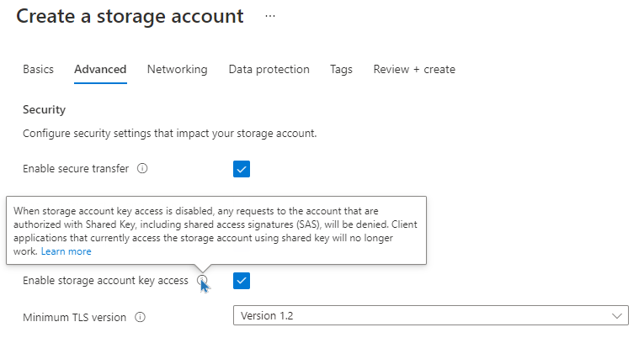Screen dimensions: 644x343
Task: Open the Data protection tab
Action: coord(269,69)
